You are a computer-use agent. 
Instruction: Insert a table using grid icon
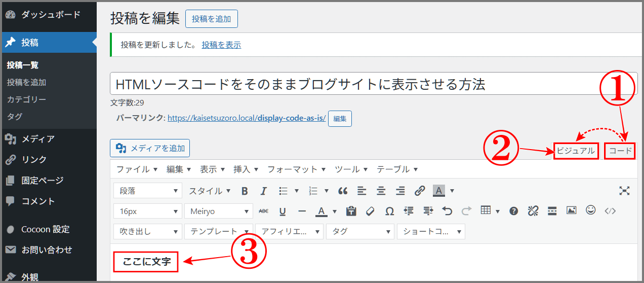(486, 210)
